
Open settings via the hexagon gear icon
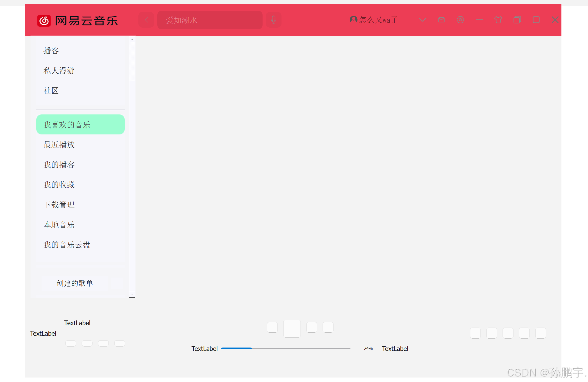[460, 20]
